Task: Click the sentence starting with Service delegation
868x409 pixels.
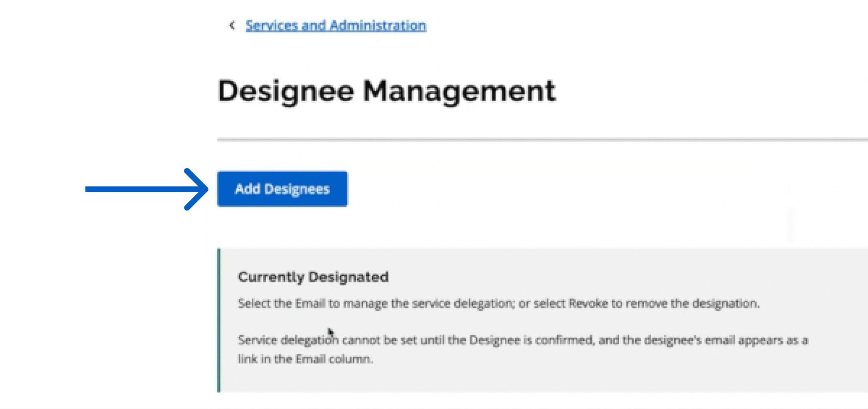Action: pyautogui.click(x=522, y=340)
